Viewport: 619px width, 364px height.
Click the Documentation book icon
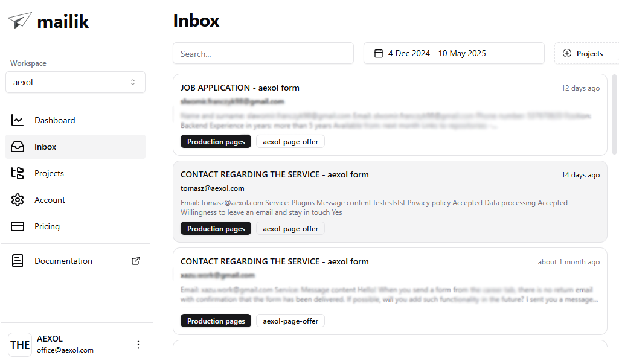pyautogui.click(x=18, y=261)
